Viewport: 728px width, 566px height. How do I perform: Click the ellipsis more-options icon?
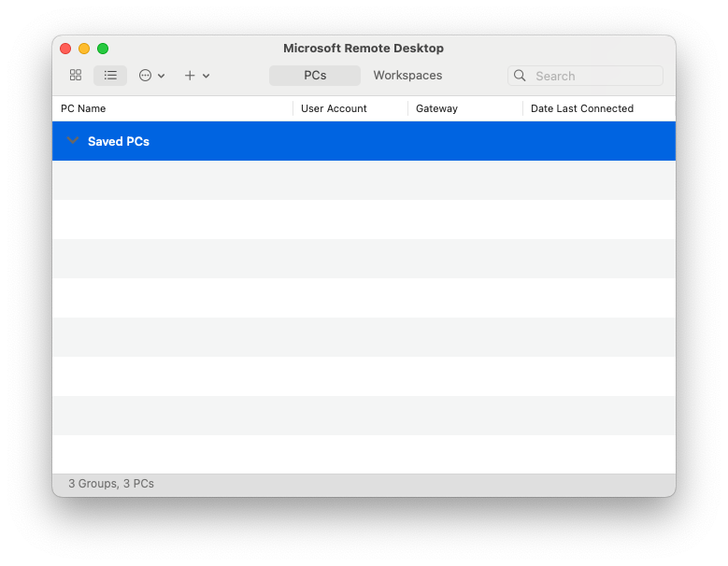pos(145,76)
